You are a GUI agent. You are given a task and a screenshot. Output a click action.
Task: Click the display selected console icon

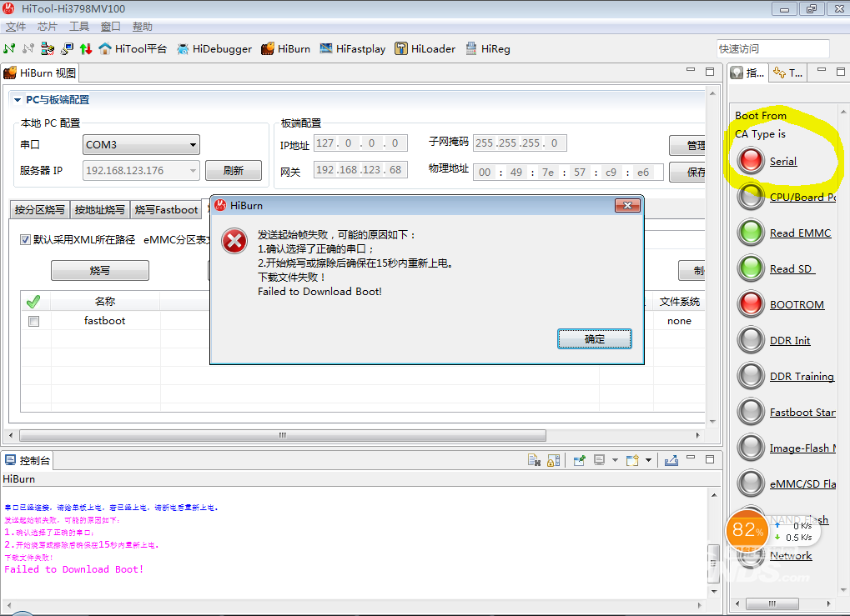[x=599, y=460]
